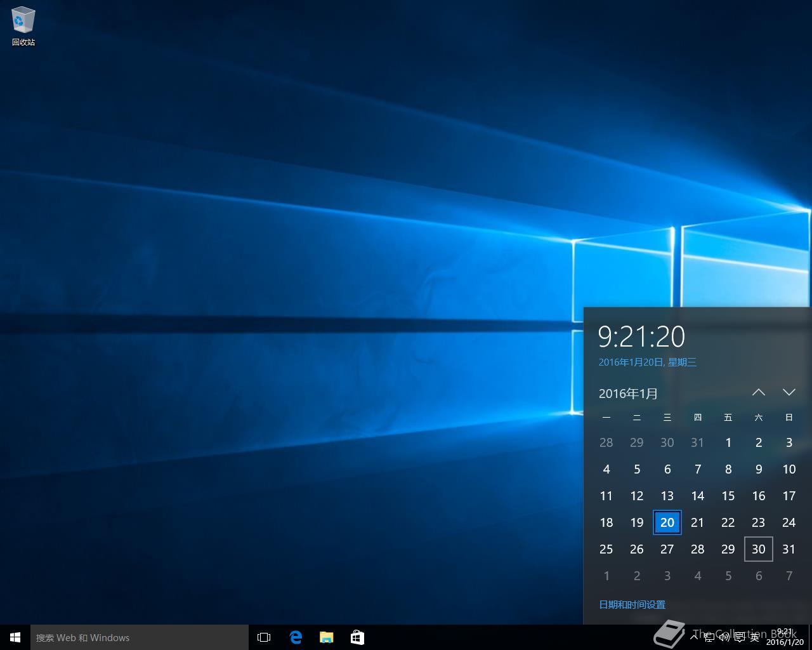Select January 14 in the calendar
The width and height of the screenshot is (812, 650).
698,496
